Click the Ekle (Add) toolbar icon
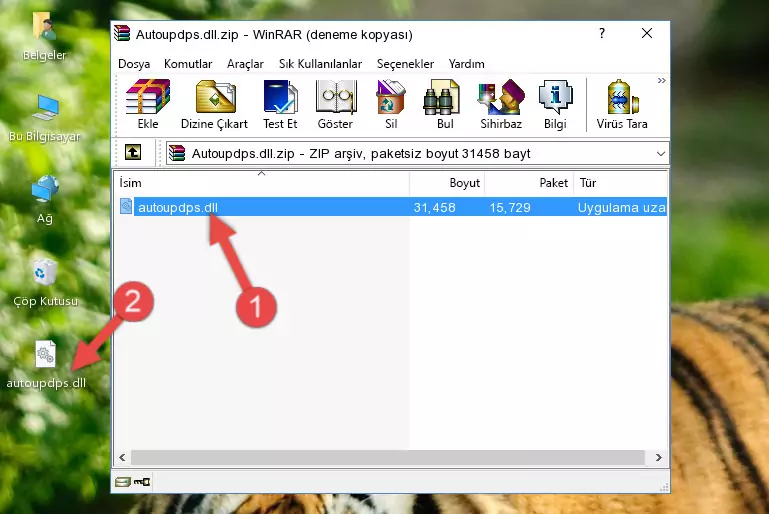 coord(148,97)
